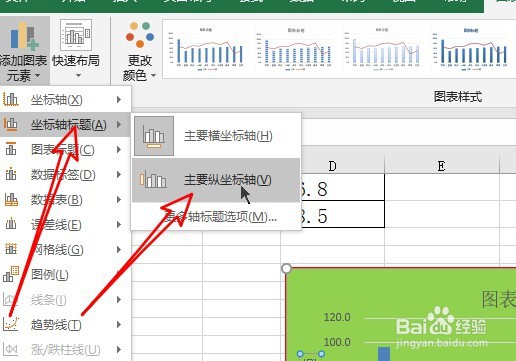The height and width of the screenshot is (361, 516).
Task: Open 数据表(B) menu item
Action: tap(65, 200)
